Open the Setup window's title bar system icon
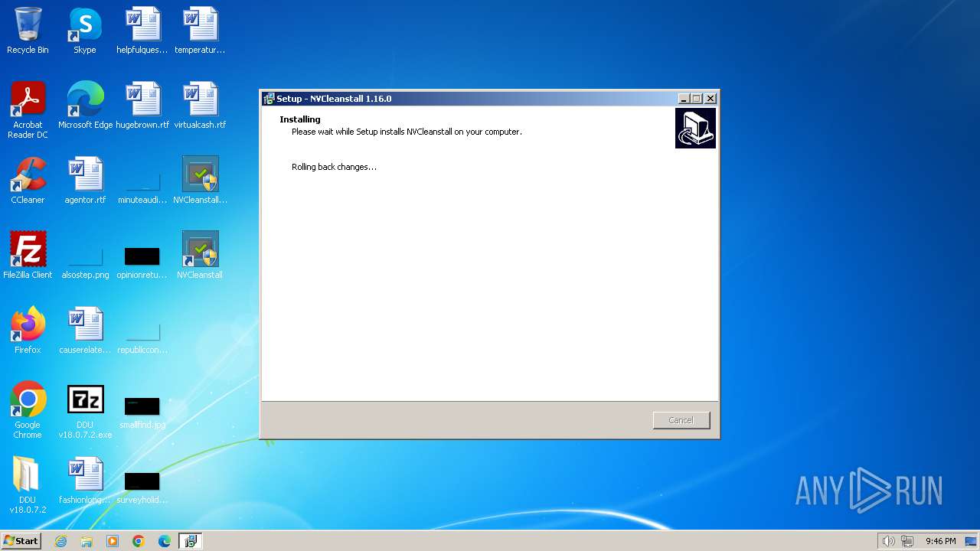The width and height of the screenshot is (980, 551). click(269, 99)
